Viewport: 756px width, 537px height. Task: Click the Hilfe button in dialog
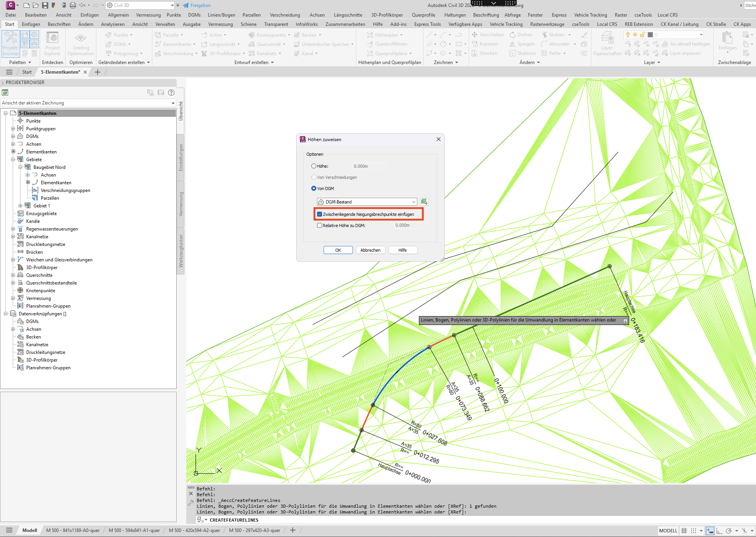[403, 250]
